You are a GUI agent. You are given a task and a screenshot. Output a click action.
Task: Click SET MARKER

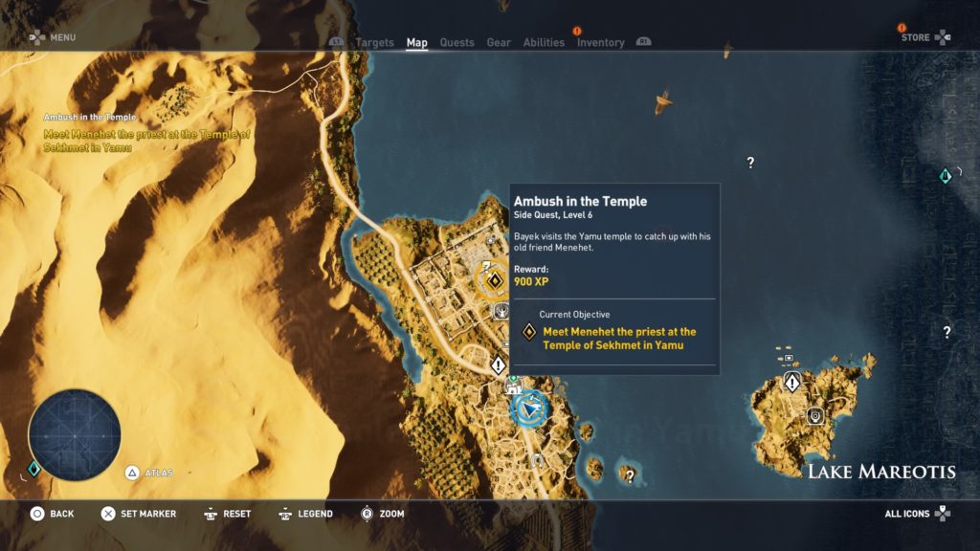point(148,514)
